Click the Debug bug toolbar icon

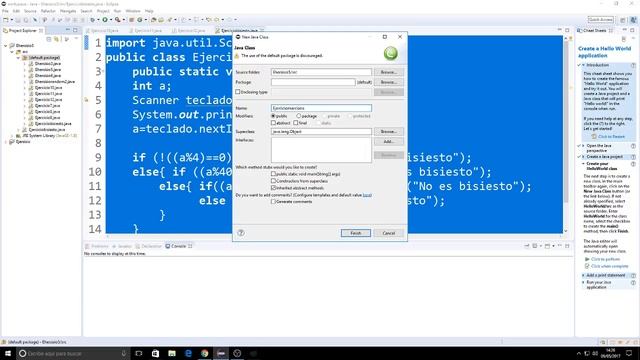pyautogui.click(x=93, y=20)
